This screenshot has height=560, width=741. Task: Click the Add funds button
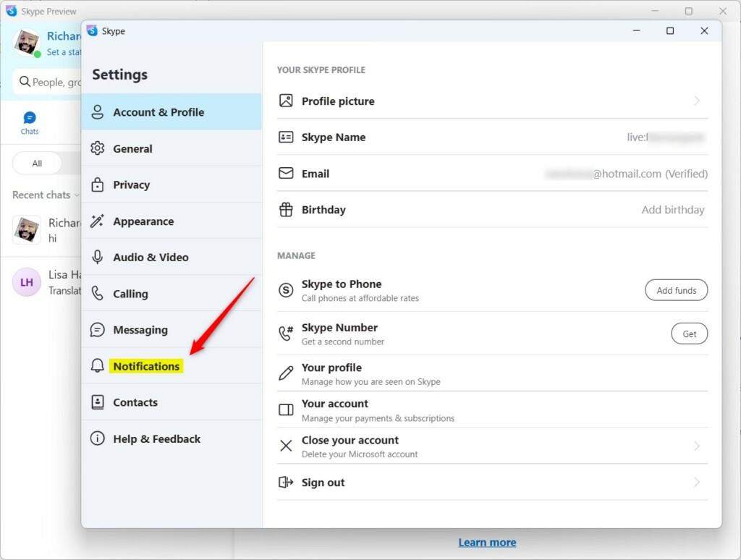677,290
